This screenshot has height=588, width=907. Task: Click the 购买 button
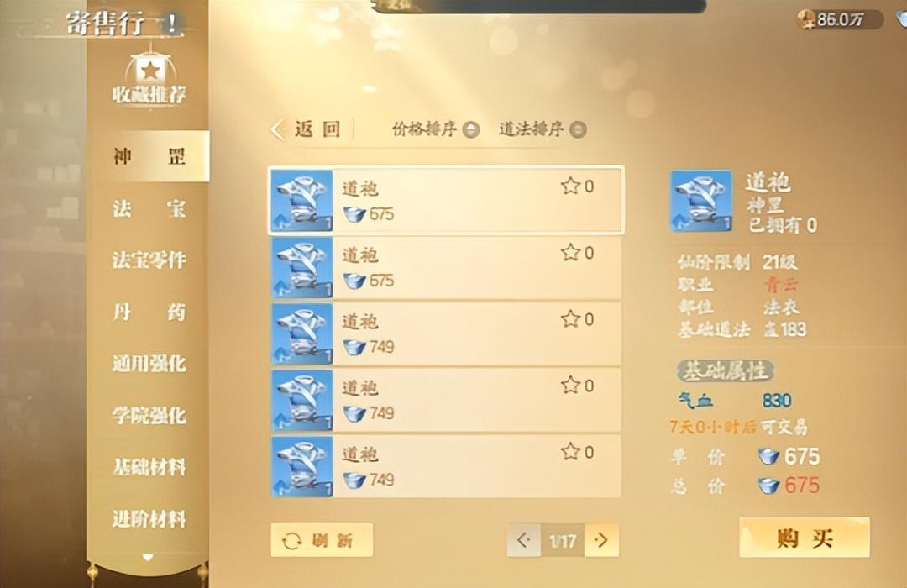point(805,538)
